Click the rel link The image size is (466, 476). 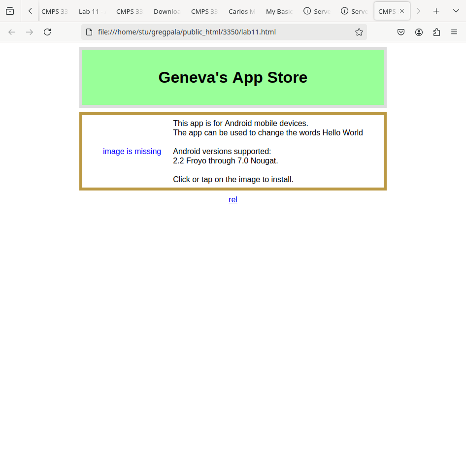[233, 199]
